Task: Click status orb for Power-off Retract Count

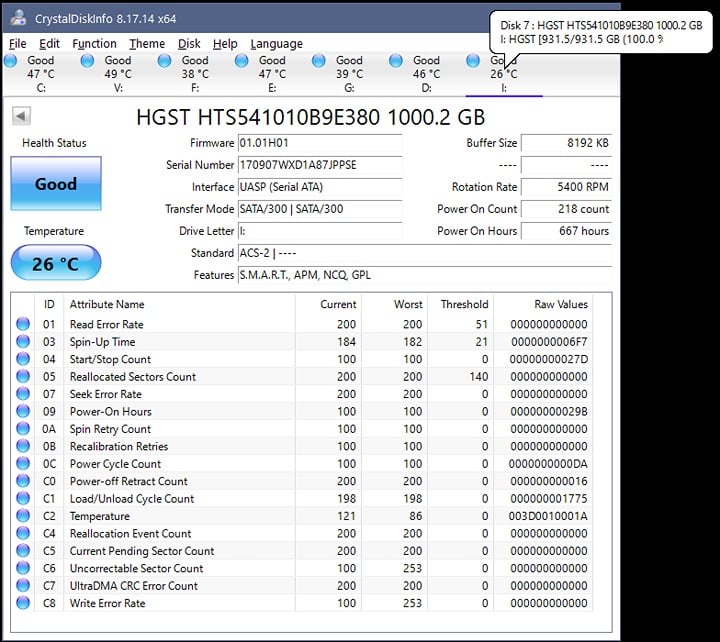Action: pyautogui.click(x=23, y=481)
